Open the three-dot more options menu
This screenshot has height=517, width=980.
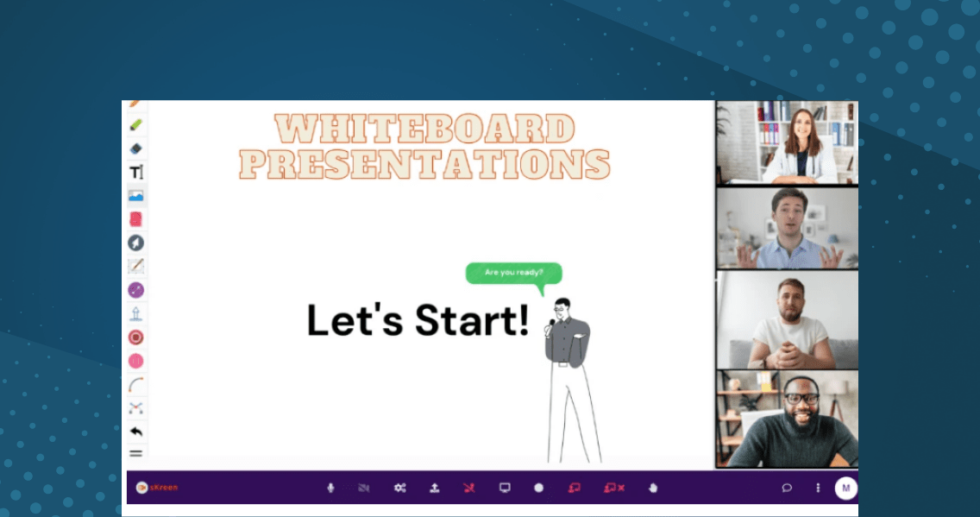[x=818, y=488]
